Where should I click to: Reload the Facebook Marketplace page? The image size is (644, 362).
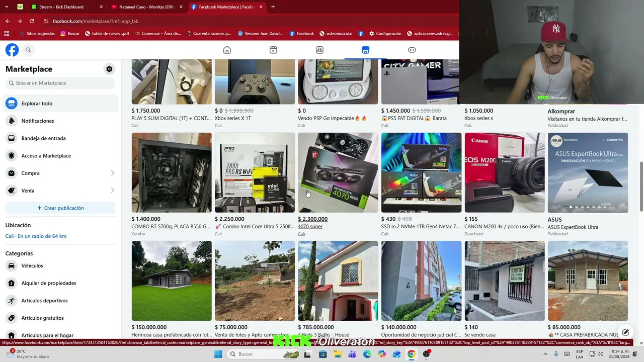tap(32, 21)
